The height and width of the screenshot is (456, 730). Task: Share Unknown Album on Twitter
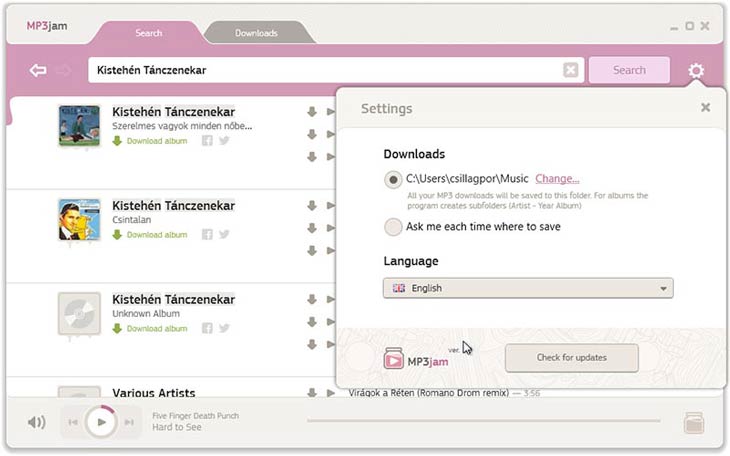224,328
